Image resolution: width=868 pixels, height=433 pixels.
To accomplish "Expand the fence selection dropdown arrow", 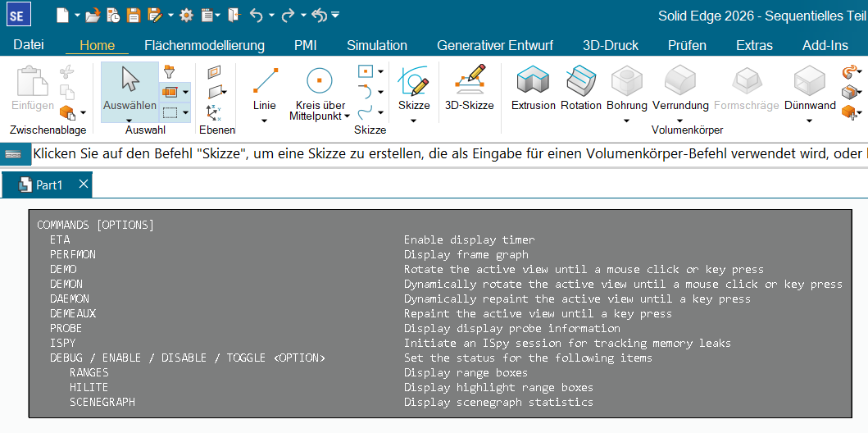I will pos(185,113).
